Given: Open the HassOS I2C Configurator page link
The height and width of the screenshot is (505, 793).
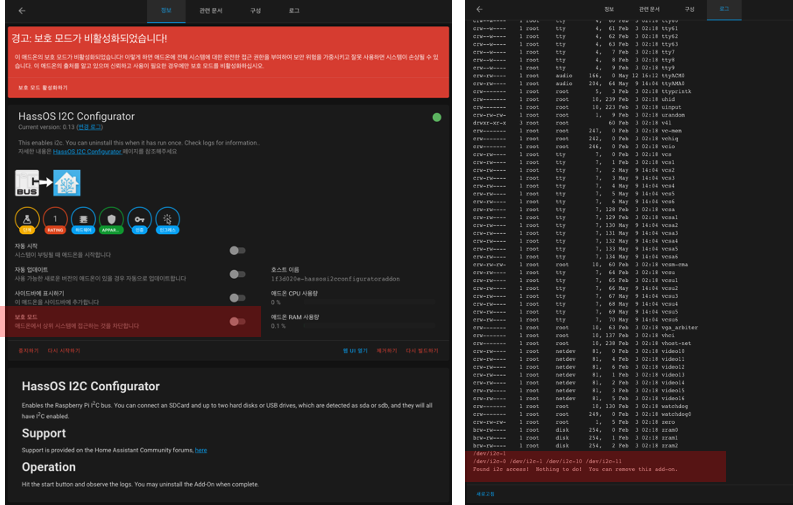Looking at the screenshot, I should click(x=87, y=151).
